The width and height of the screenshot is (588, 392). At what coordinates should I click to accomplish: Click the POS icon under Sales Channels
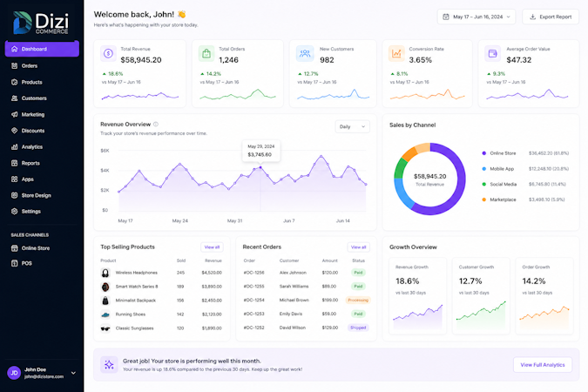[x=14, y=263]
